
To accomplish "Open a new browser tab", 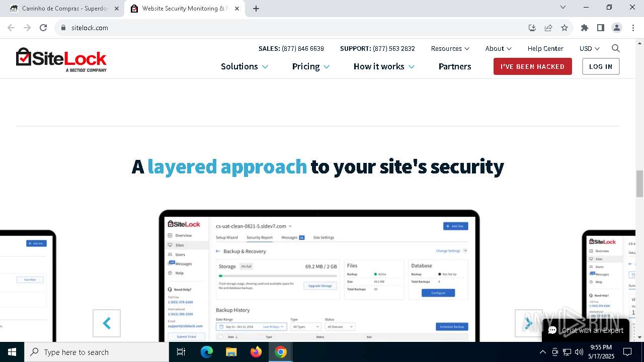I will point(256,9).
